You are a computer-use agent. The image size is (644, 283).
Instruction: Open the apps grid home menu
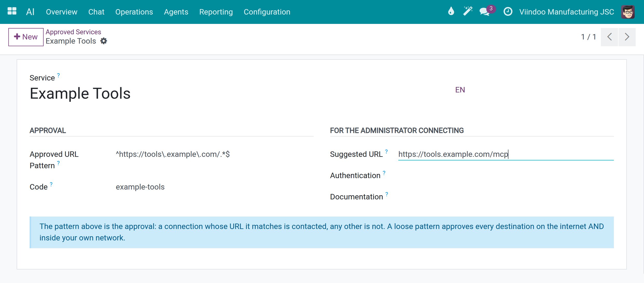12,11
